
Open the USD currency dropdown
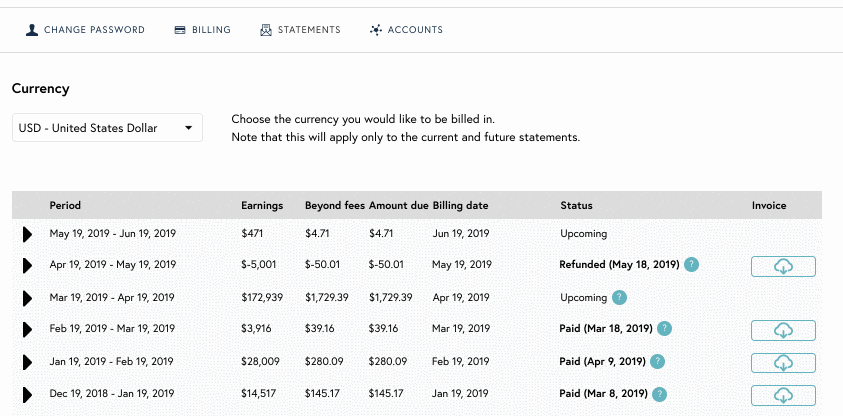pos(108,128)
